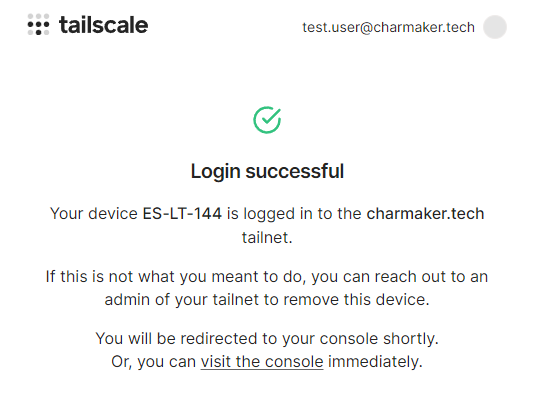This screenshot has width=557, height=394.
Task: Click "You will be redirected" text
Action: [177, 338]
